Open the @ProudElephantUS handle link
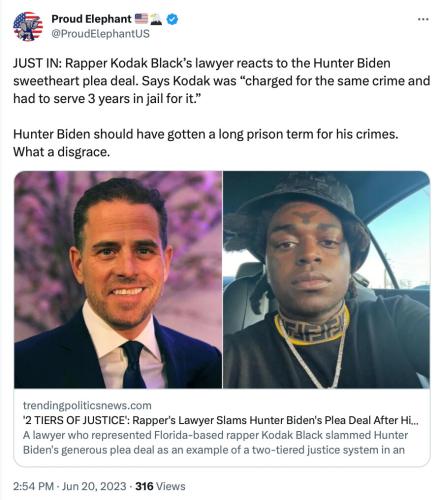Image resolution: width=439 pixels, height=500 pixels. [100, 34]
